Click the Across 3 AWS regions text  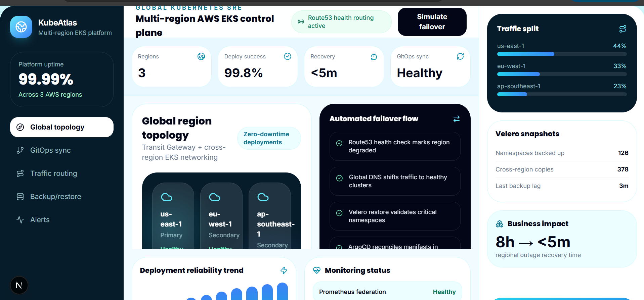(50, 95)
